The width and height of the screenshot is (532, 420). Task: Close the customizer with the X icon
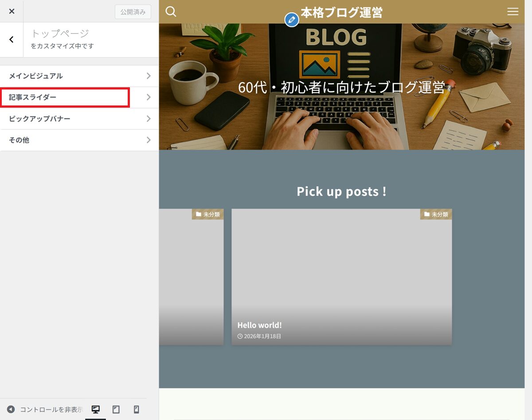[12, 11]
